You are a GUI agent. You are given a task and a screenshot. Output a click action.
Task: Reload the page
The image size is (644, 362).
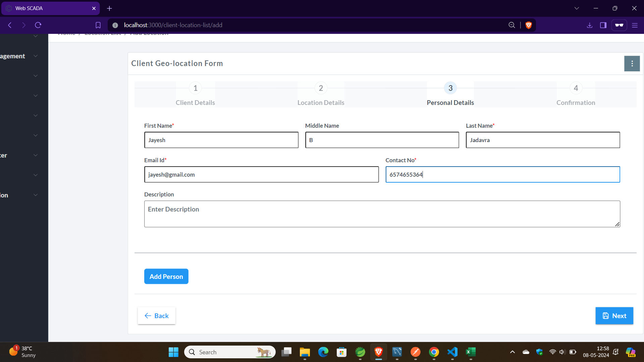[38, 25]
